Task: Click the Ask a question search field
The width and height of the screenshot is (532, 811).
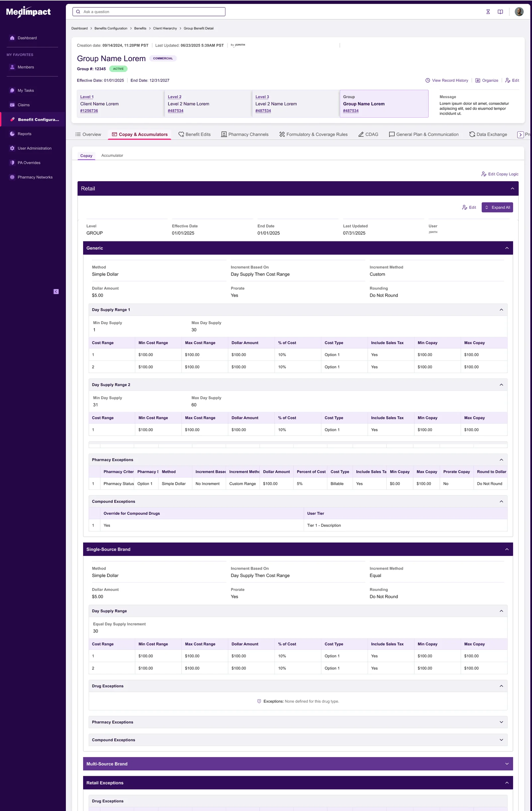Action: [x=149, y=12]
